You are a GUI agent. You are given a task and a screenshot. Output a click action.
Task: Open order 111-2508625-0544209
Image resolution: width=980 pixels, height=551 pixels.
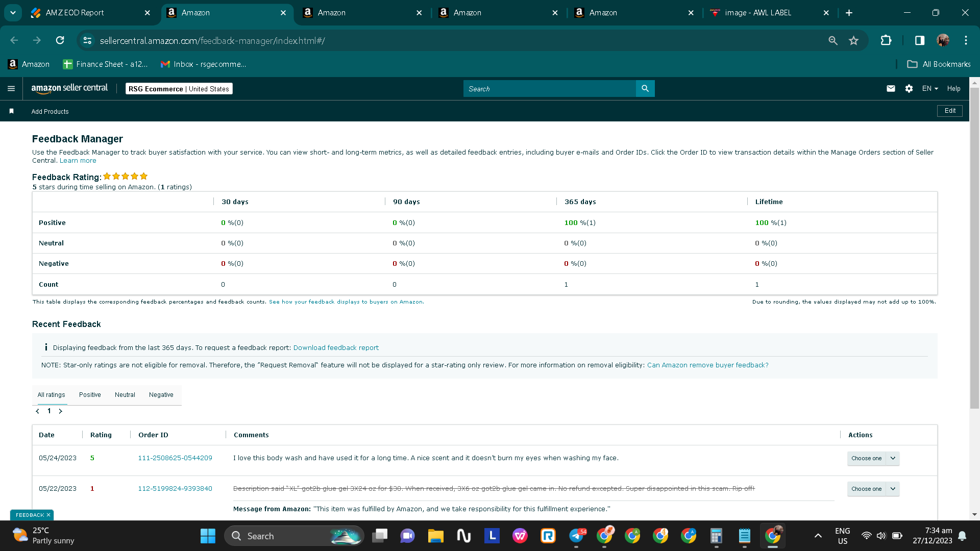175,458
